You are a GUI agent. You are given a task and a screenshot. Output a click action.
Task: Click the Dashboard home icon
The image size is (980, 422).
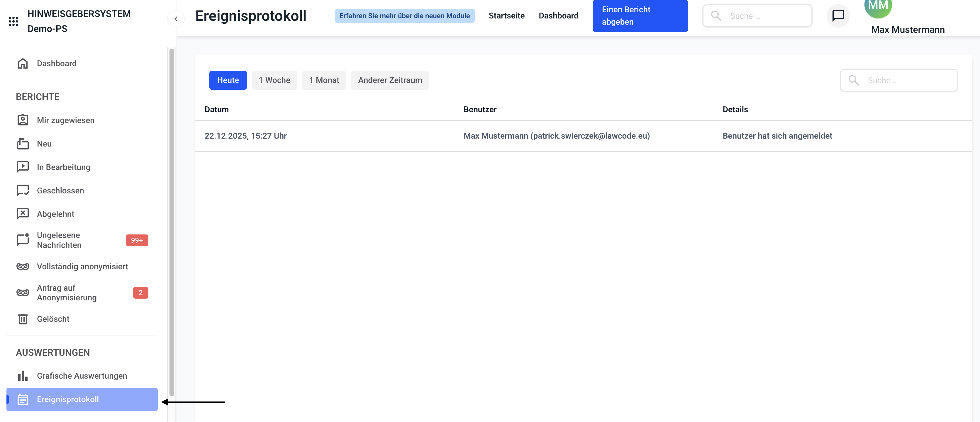[23, 64]
